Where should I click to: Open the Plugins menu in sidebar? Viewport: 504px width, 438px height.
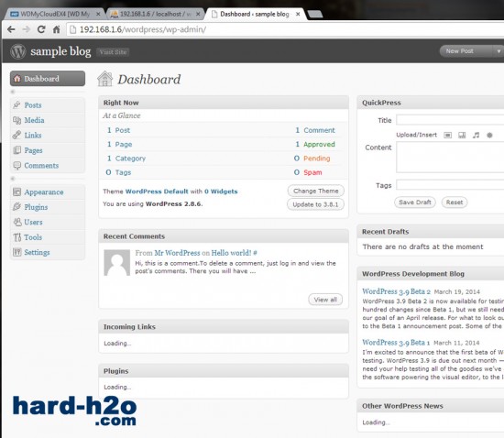click(36, 207)
